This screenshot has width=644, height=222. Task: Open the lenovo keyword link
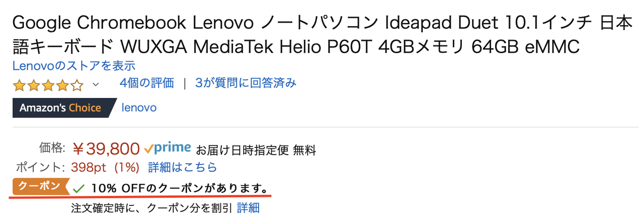click(x=139, y=107)
